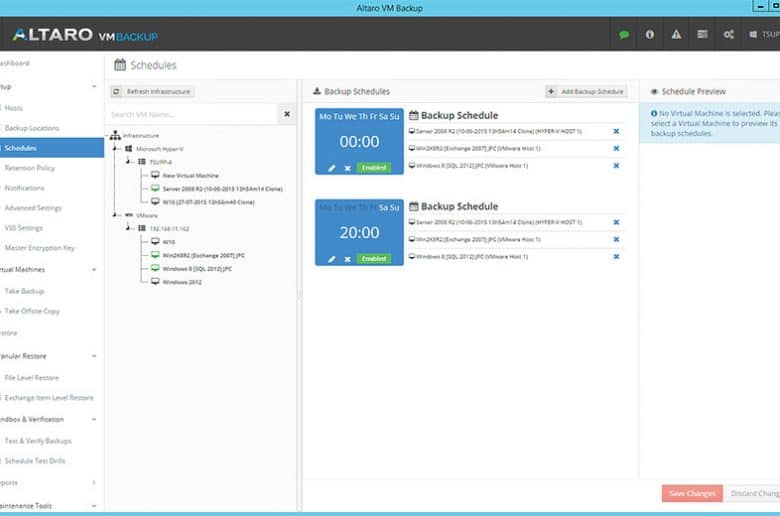Remove Win2K8R2 Exchange from 00:00 schedule
The image size is (780, 516).
(x=616, y=148)
